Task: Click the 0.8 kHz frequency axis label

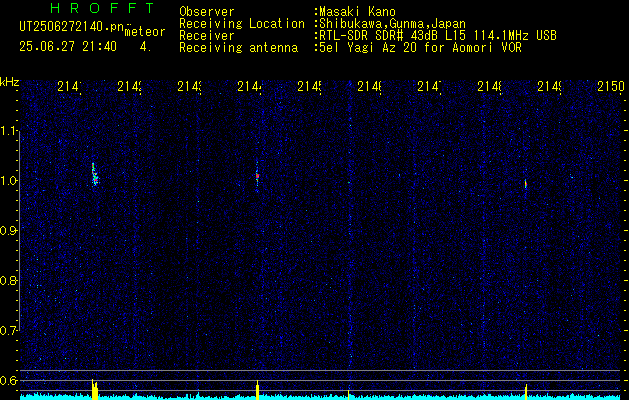Action: [x=8, y=280]
